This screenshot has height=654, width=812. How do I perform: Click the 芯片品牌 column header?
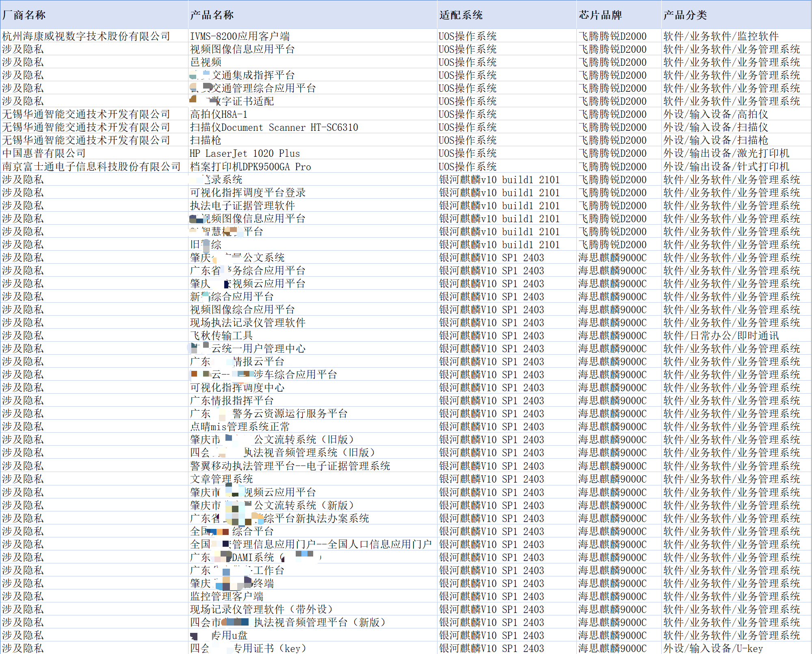[x=600, y=15]
